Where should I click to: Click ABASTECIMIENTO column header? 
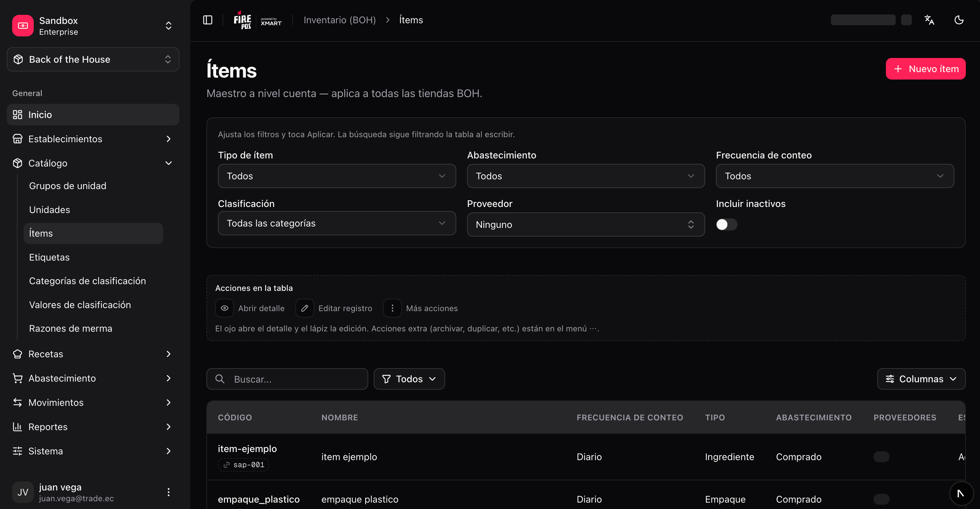tap(814, 417)
